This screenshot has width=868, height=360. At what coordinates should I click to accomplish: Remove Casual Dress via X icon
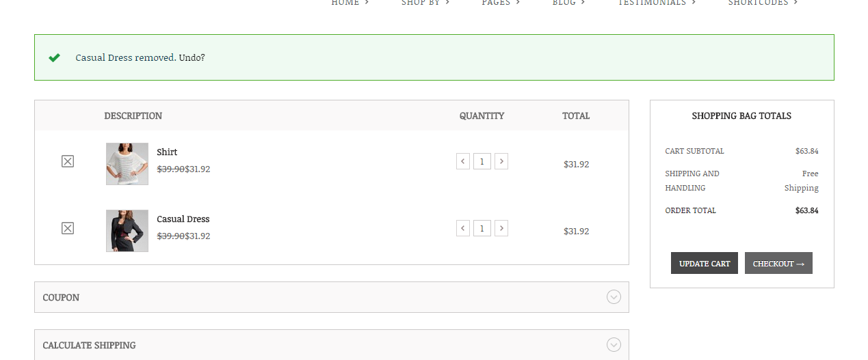[67, 228]
